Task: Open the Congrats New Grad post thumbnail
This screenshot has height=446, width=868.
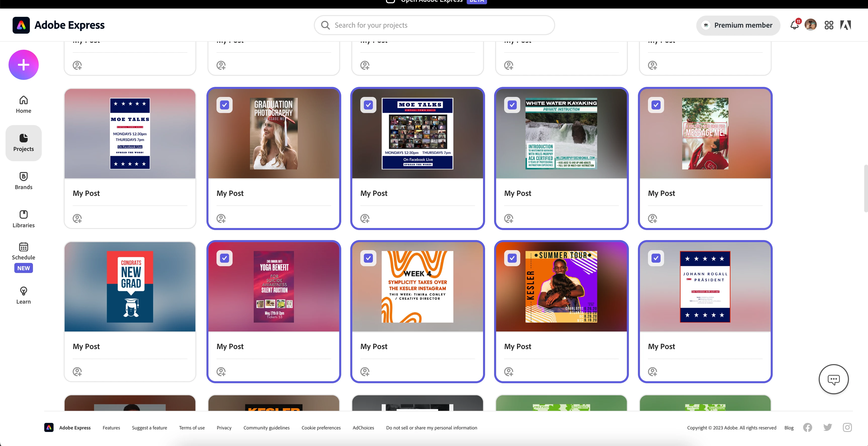Action: point(130,287)
